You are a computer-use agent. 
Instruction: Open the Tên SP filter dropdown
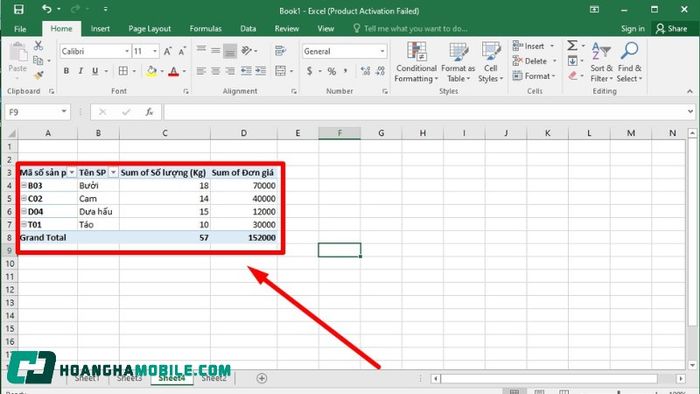(113, 172)
